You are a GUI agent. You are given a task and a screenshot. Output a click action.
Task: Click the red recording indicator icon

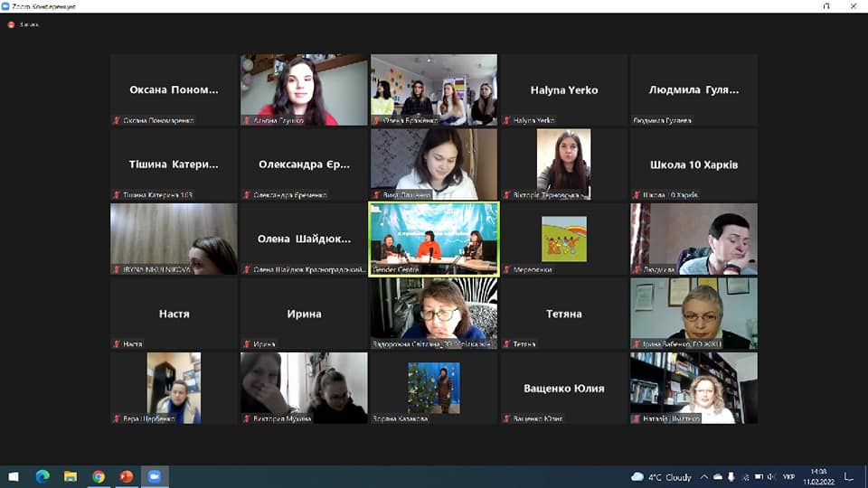coord(11,24)
